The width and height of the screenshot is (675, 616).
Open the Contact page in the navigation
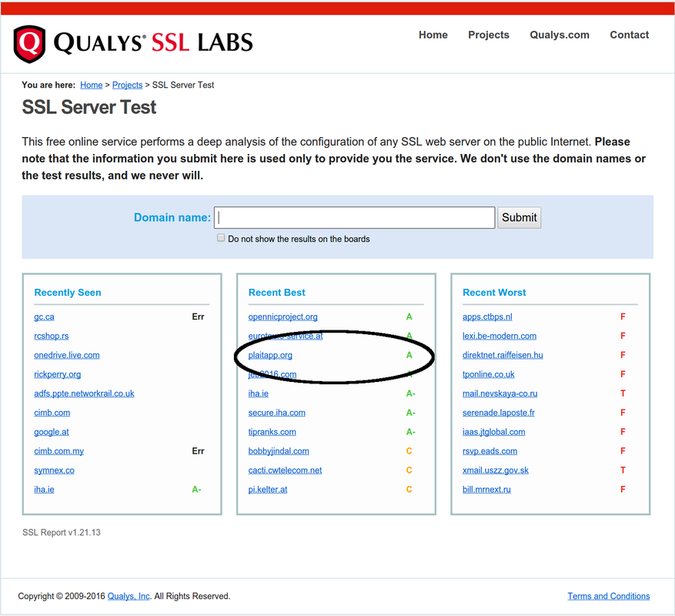[x=629, y=35]
